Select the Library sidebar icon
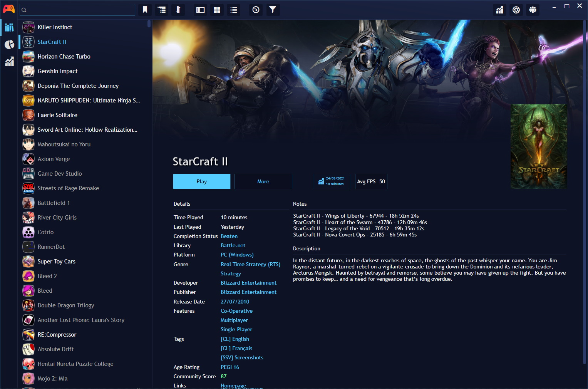This screenshot has width=588, height=389. 9,27
